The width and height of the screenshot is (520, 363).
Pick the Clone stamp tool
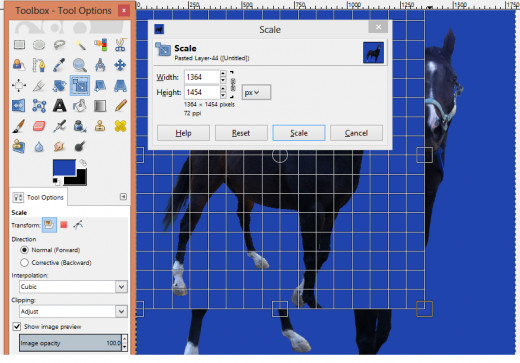[x=100, y=126]
